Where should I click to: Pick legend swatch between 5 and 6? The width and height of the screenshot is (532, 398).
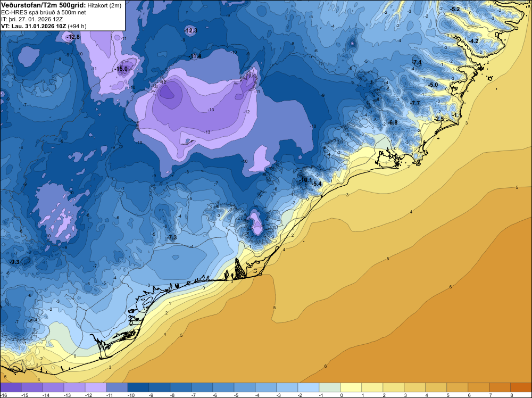[x=458, y=387]
